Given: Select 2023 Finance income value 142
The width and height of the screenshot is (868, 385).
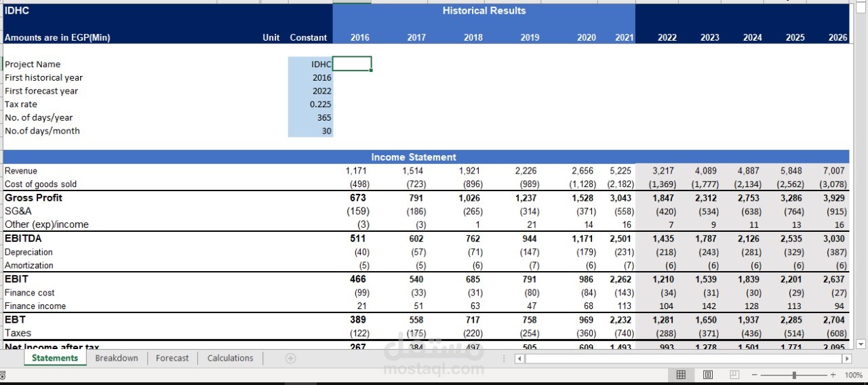Looking at the screenshot, I should (711, 306).
